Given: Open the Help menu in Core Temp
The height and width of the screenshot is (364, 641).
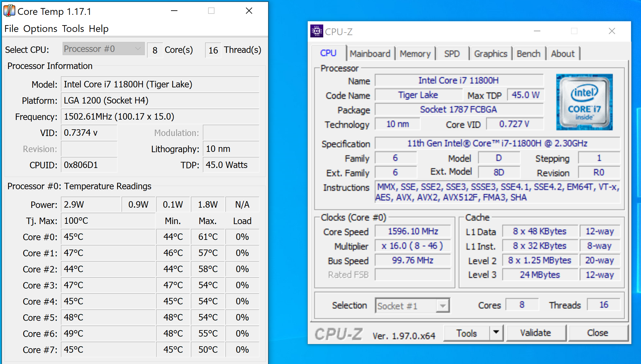Looking at the screenshot, I should click(98, 29).
